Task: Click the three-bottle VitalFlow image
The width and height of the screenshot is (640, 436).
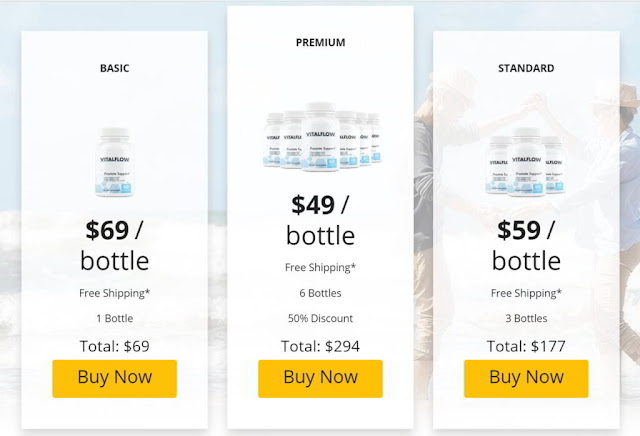Action: click(x=526, y=162)
